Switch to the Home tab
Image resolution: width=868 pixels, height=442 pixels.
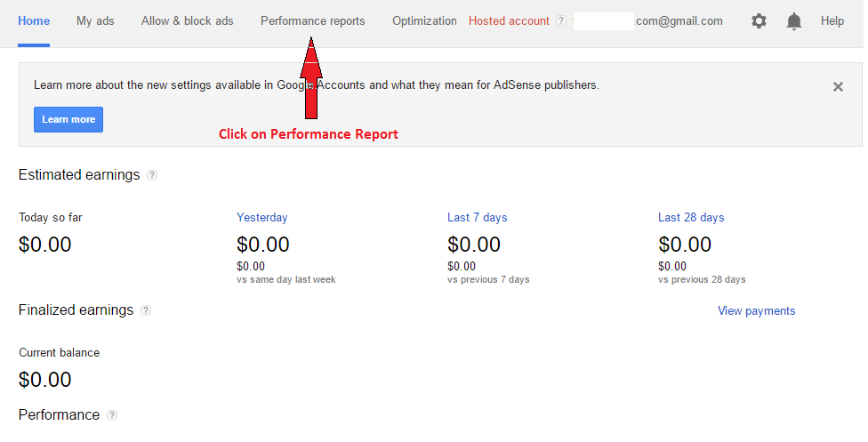(x=34, y=21)
